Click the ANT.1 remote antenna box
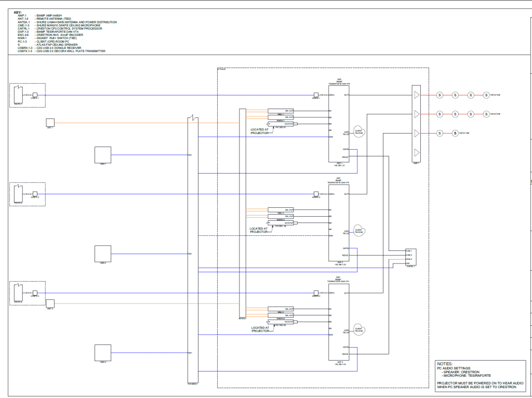Image resolution: width=532 pixels, height=398 pixels. 50,123
